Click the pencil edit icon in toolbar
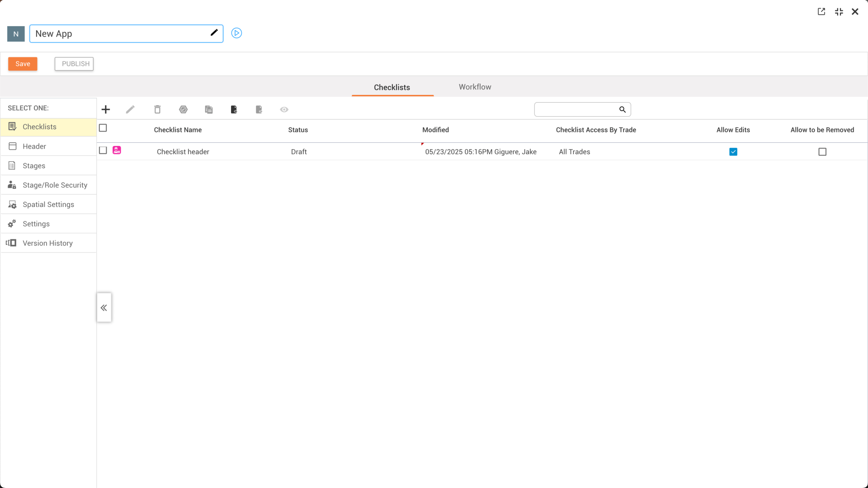The height and width of the screenshot is (488, 868). 130,109
